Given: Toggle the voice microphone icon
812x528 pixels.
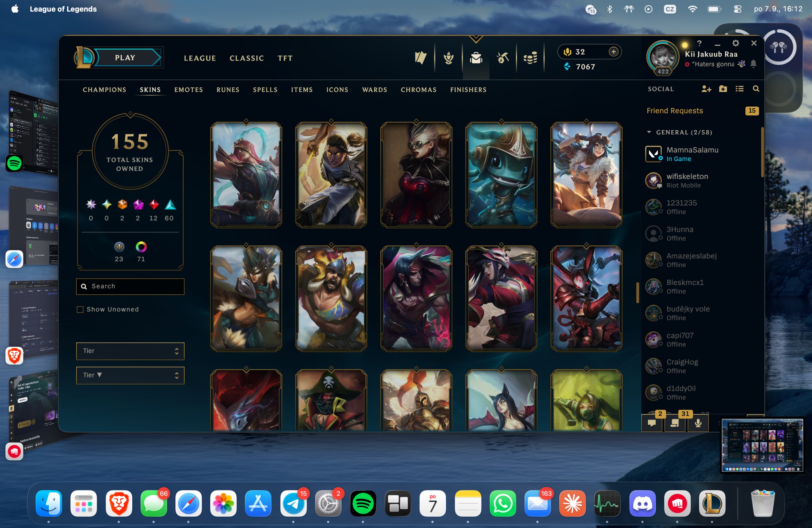Looking at the screenshot, I should (698, 423).
